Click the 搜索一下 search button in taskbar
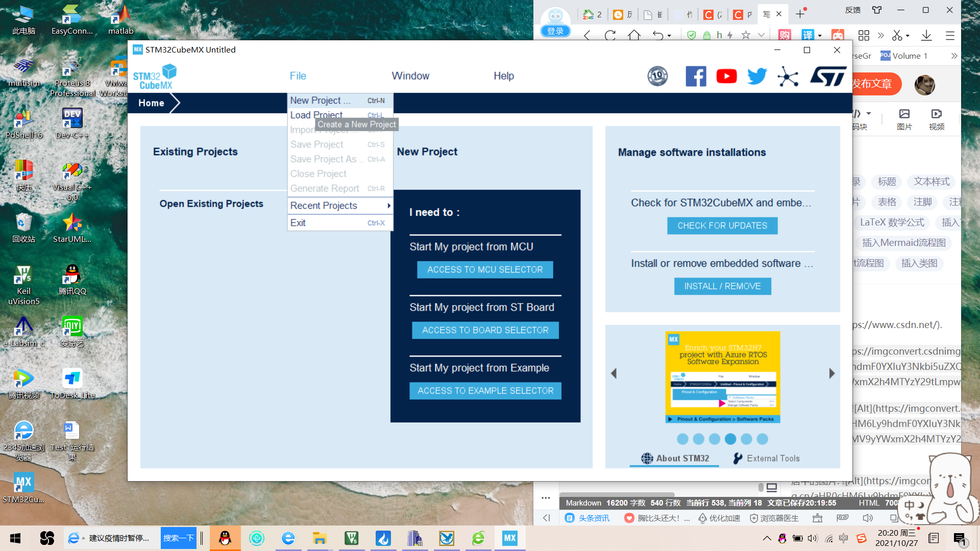The height and width of the screenshot is (551, 980). (179, 538)
